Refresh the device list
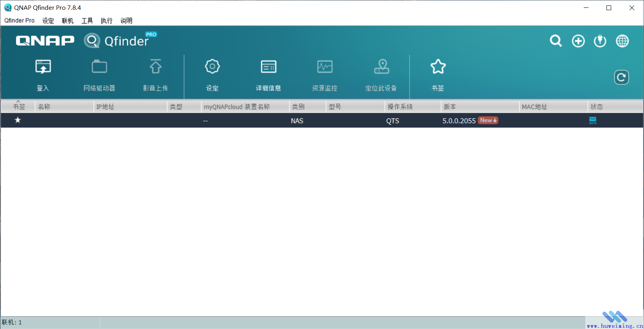The image size is (644, 329). tap(621, 77)
